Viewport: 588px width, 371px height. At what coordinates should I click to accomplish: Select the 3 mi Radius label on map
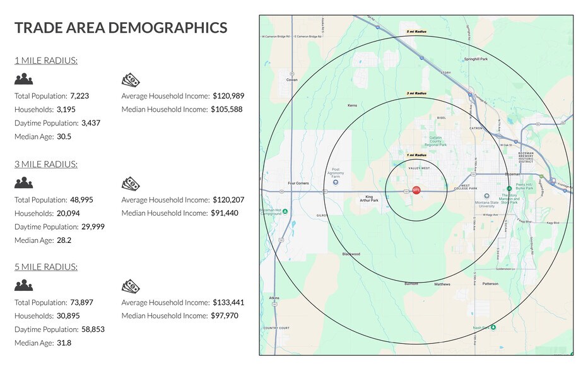(416, 92)
